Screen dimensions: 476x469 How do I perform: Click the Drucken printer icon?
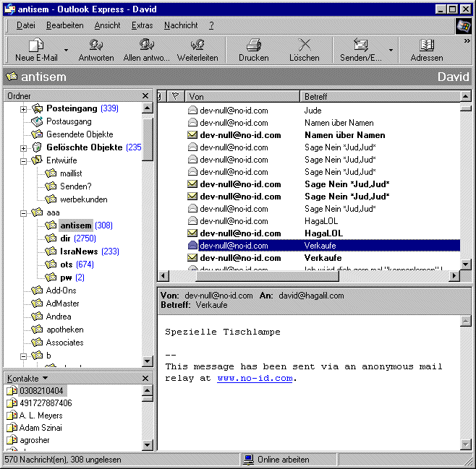click(253, 46)
